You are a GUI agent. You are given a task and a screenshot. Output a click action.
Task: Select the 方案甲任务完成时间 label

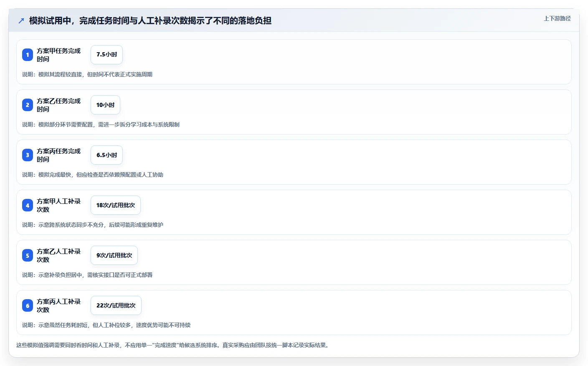point(58,55)
